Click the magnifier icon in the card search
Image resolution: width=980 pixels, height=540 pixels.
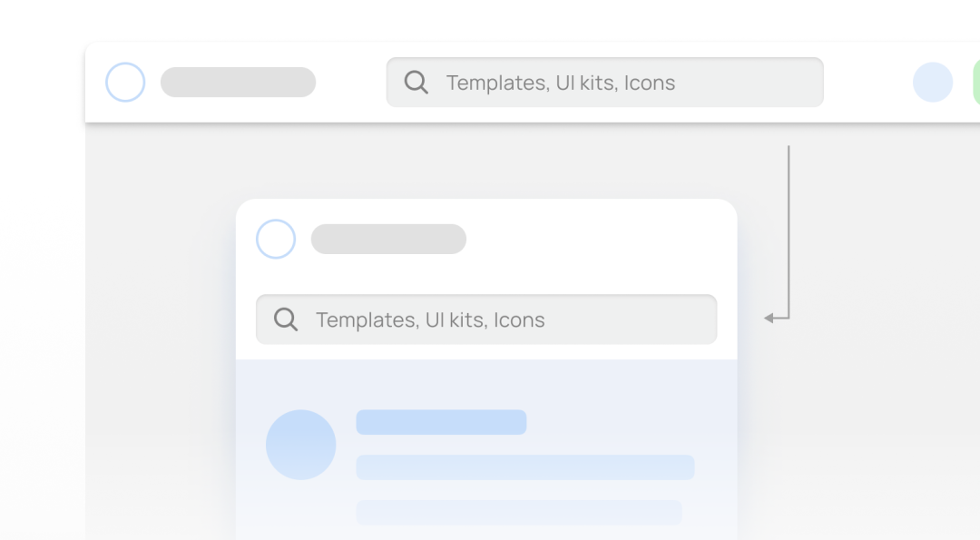point(286,319)
